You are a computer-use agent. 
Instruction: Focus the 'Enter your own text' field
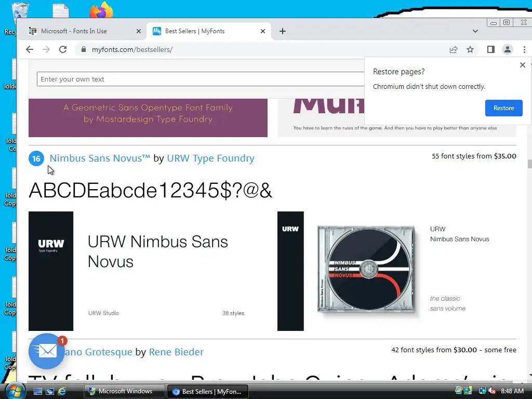(x=201, y=79)
